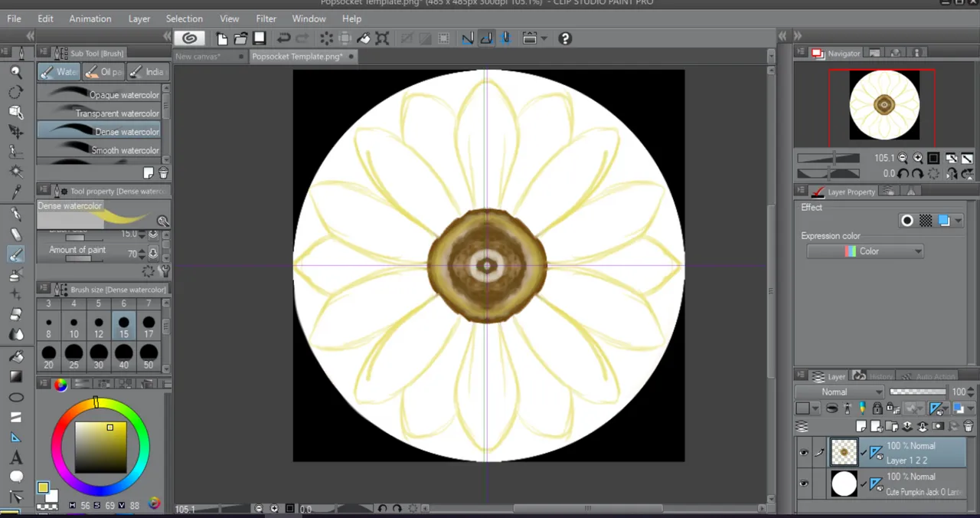
Task: Zoom out in the Navigator panel
Action: 903,158
